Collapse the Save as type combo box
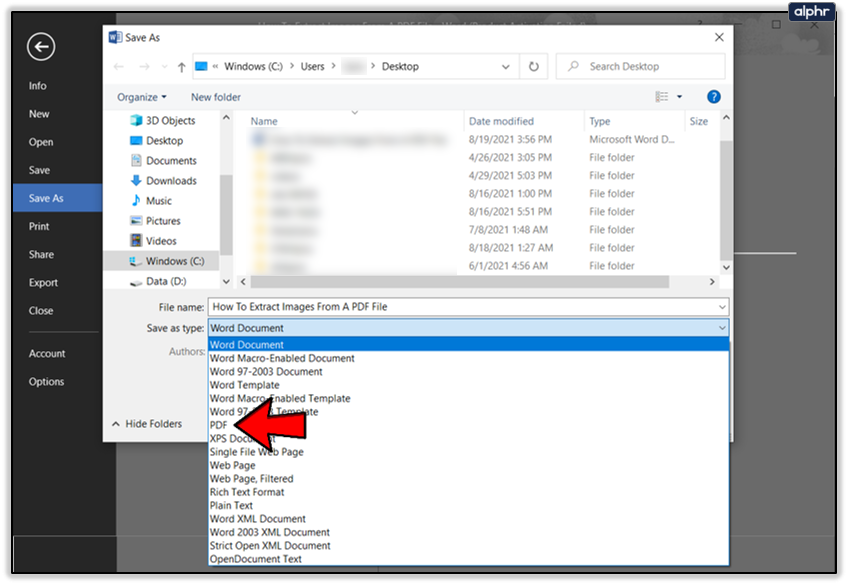Viewport: 848px width, 585px height. (x=722, y=328)
